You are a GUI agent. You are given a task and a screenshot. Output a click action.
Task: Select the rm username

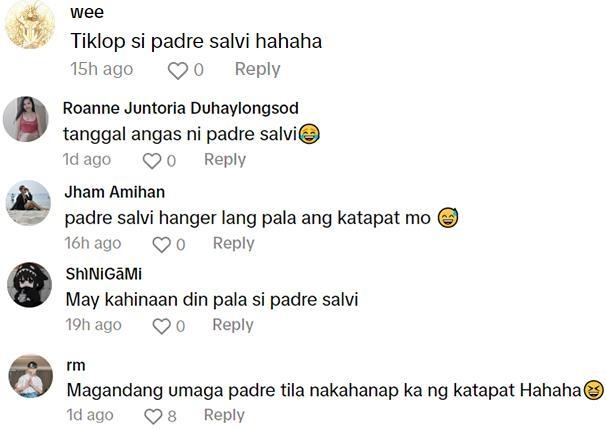pyautogui.click(x=76, y=365)
